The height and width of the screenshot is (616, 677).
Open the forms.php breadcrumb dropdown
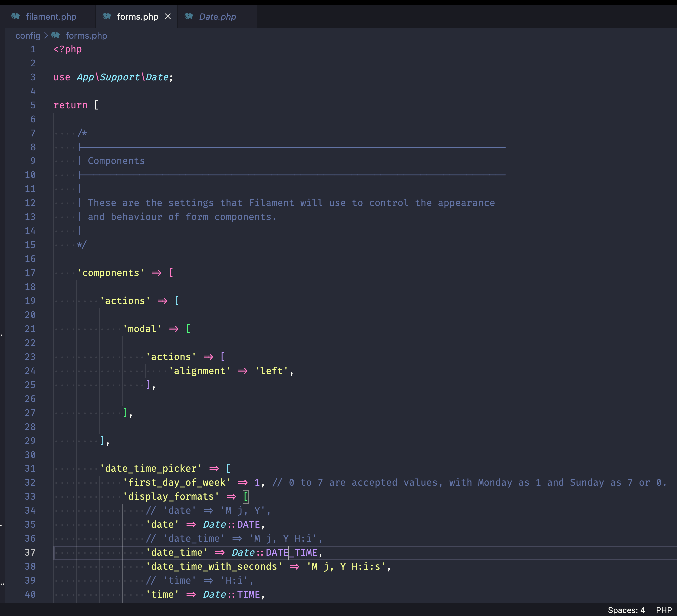point(86,36)
